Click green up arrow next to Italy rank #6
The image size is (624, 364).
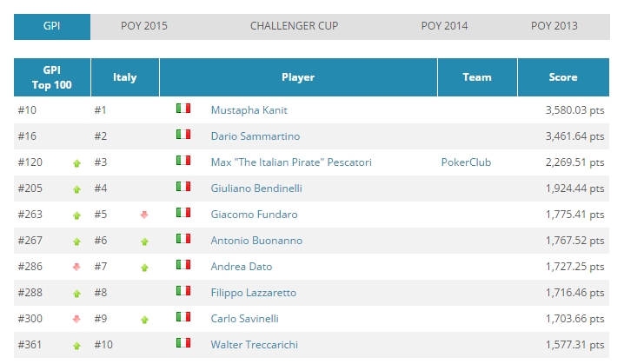144,242
